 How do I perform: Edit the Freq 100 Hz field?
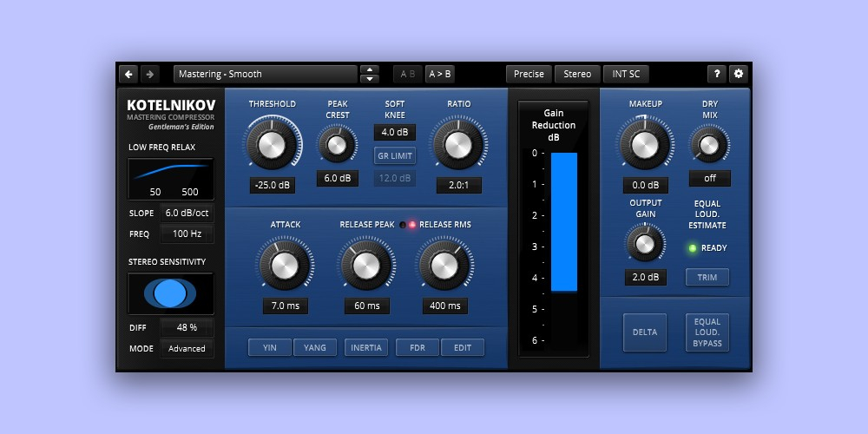pyautogui.click(x=187, y=233)
